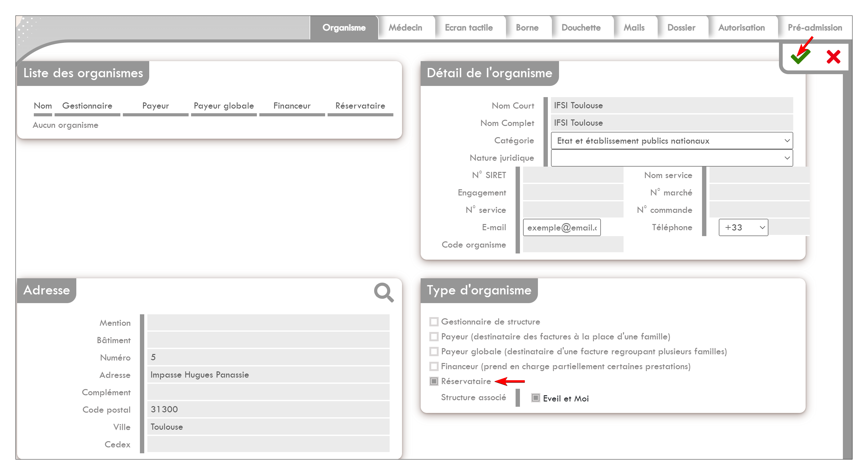Open the Autorisation tab
This screenshot has width=868, height=475.
click(741, 28)
